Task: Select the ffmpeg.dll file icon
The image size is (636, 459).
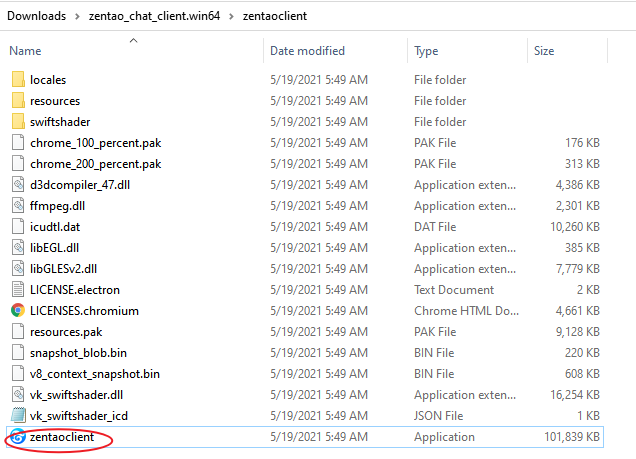Action: click(x=18, y=206)
